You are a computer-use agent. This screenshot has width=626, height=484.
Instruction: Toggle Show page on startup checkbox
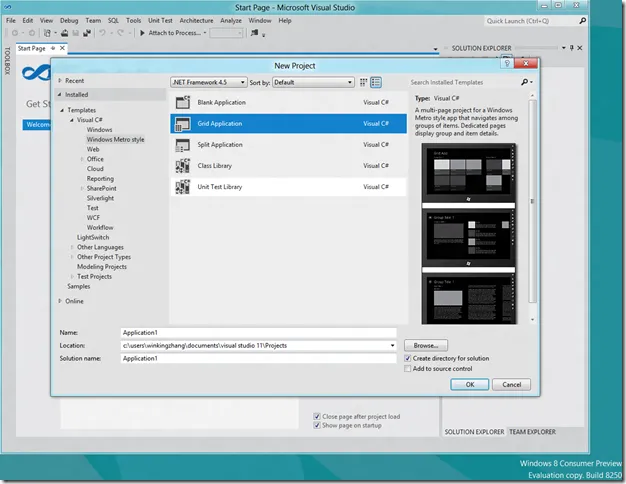(316, 425)
